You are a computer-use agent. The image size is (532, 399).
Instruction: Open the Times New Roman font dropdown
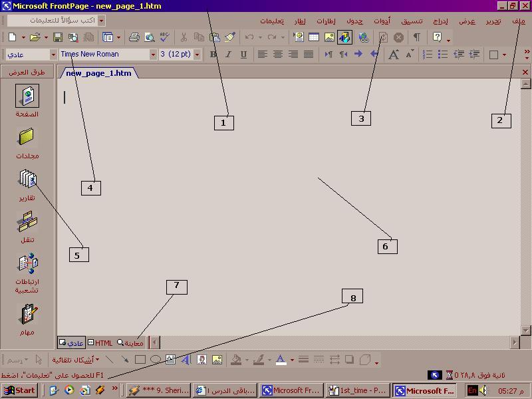pos(153,55)
